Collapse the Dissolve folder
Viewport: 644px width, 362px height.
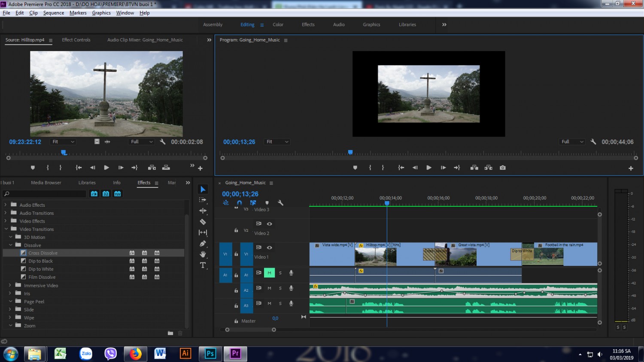[x=10, y=245]
